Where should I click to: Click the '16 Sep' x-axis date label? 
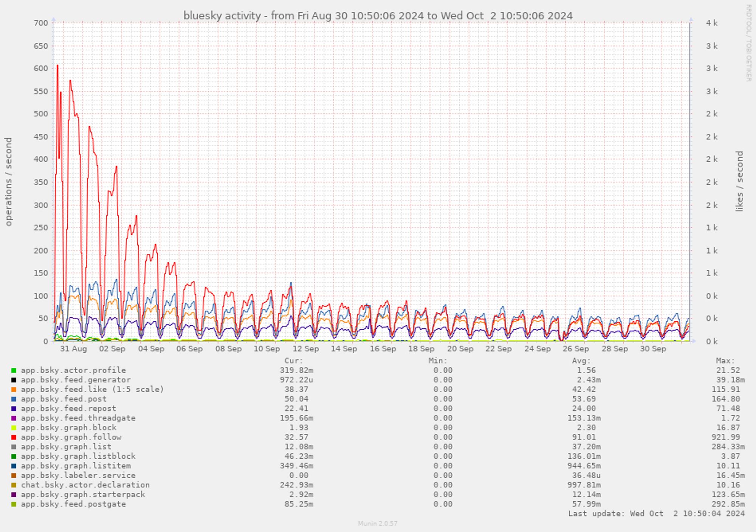pos(383,349)
